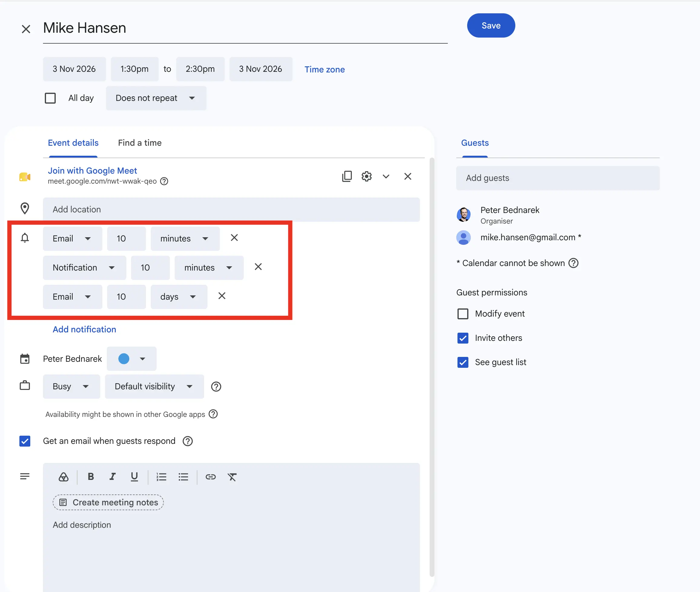Open the days unit dropdown

179,297
